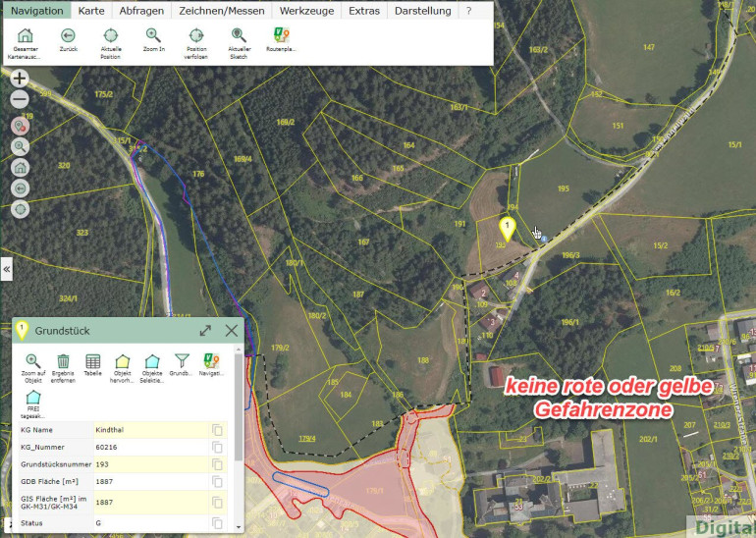
Task: Zoom in with the map plus button
Action: (x=20, y=79)
